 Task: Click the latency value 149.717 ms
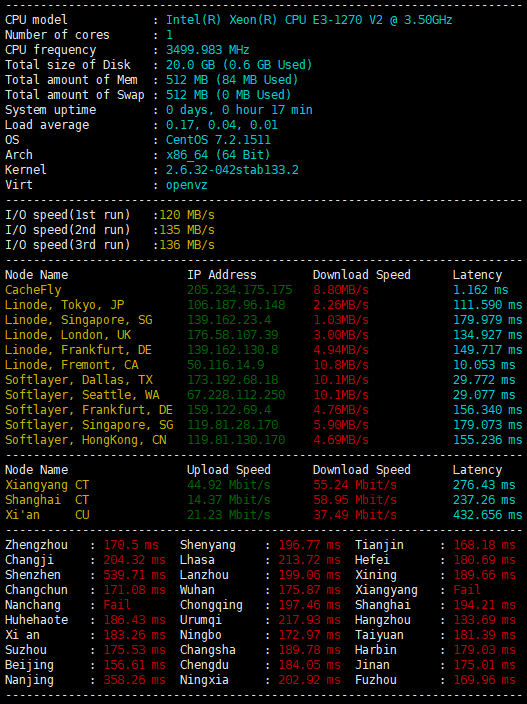[487, 350]
